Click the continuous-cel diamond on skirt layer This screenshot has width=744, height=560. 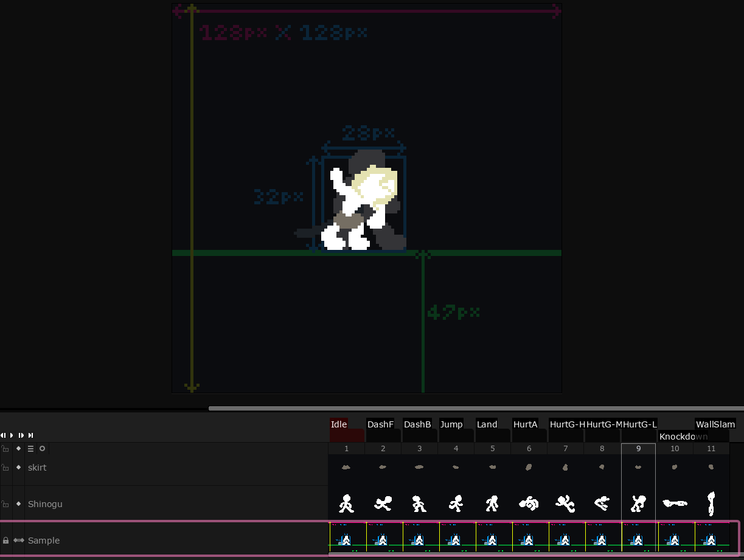pyautogui.click(x=18, y=467)
